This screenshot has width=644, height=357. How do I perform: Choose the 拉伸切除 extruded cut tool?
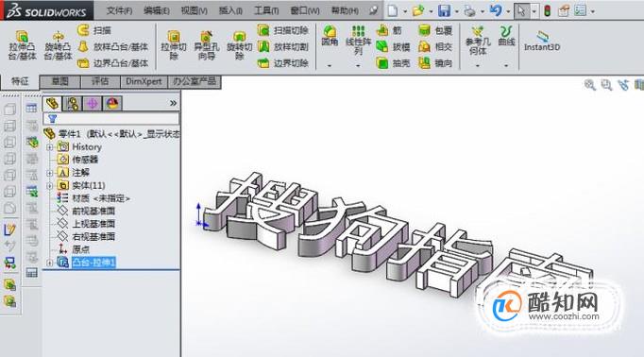pos(174,45)
